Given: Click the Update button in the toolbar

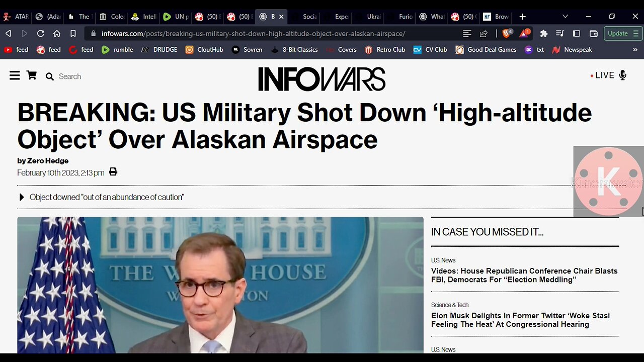Looking at the screenshot, I should click(x=623, y=34).
